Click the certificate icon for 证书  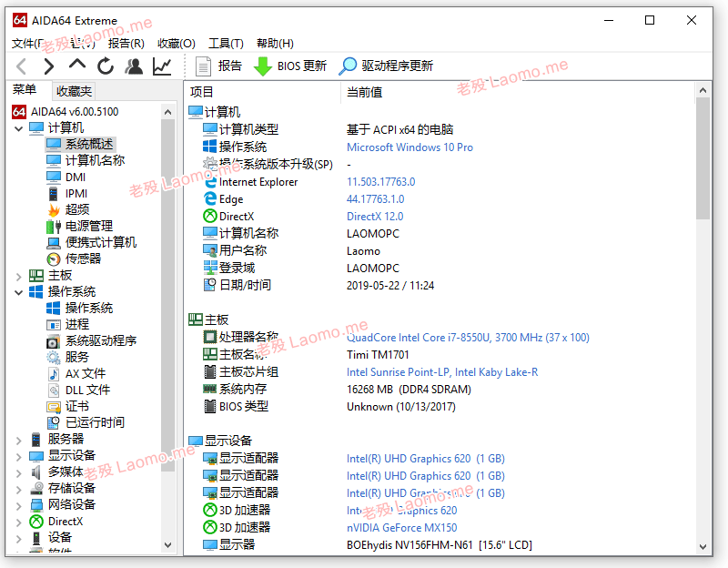(54, 407)
